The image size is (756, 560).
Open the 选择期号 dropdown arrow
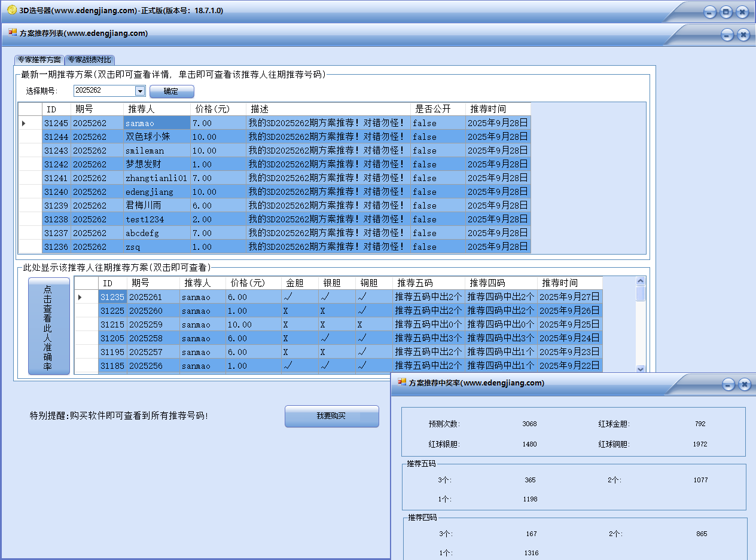pyautogui.click(x=140, y=91)
